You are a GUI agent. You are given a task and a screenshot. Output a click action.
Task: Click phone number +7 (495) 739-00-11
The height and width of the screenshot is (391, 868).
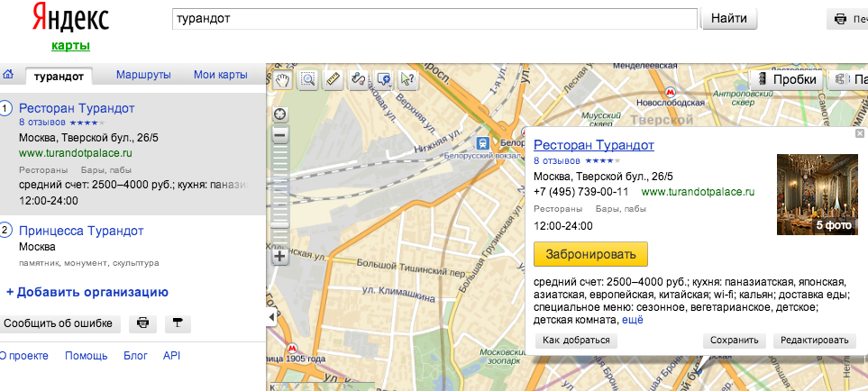(x=581, y=192)
